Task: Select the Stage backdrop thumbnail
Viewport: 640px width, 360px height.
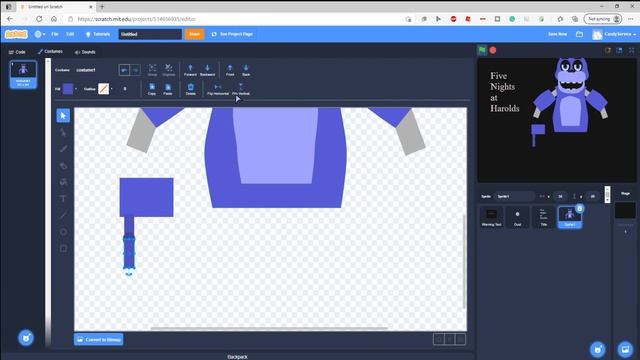Action: pyautogui.click(x=625, y=211)
